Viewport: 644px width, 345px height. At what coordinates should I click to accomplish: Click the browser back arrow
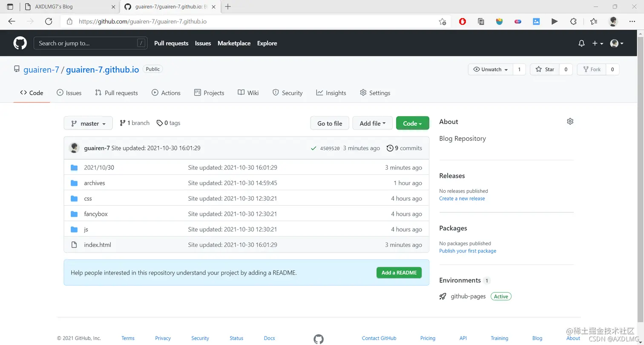(11, 21)
